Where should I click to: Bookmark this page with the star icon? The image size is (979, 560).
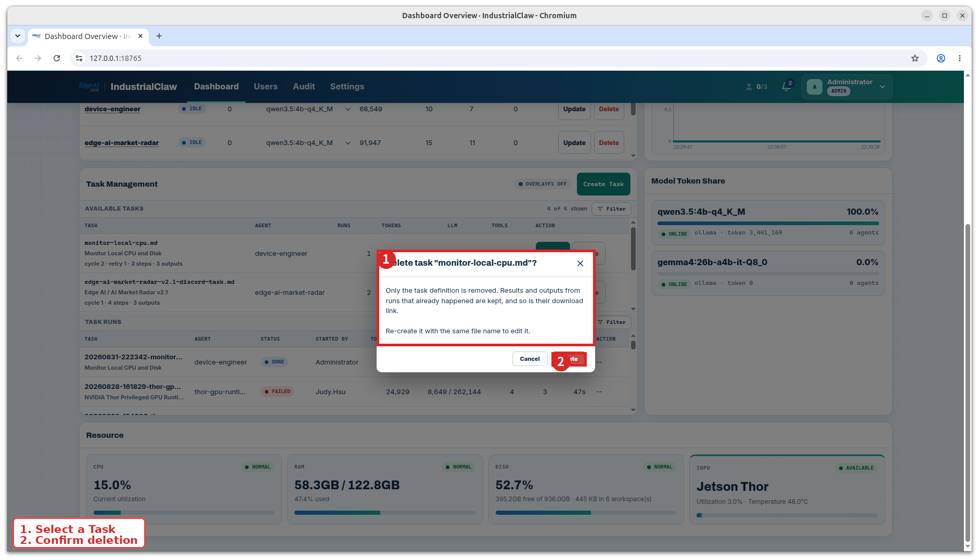(915, 58)
